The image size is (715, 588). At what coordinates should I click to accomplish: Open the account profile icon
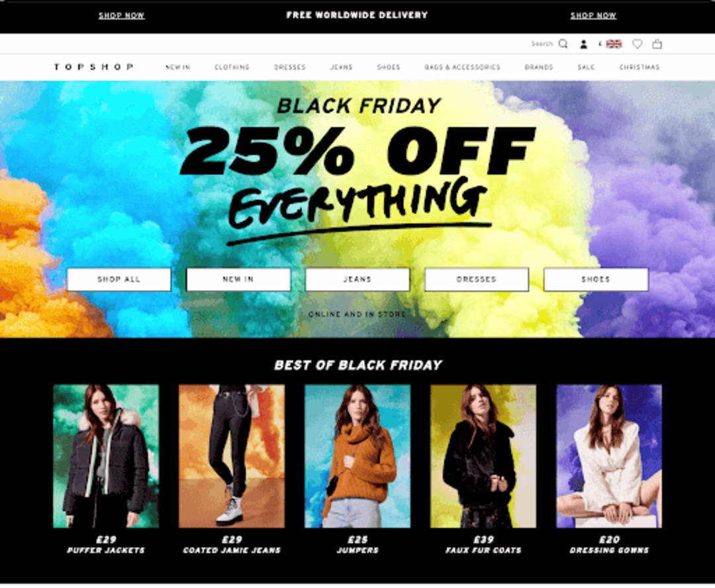pyautogui.click(x=583, y=44)
